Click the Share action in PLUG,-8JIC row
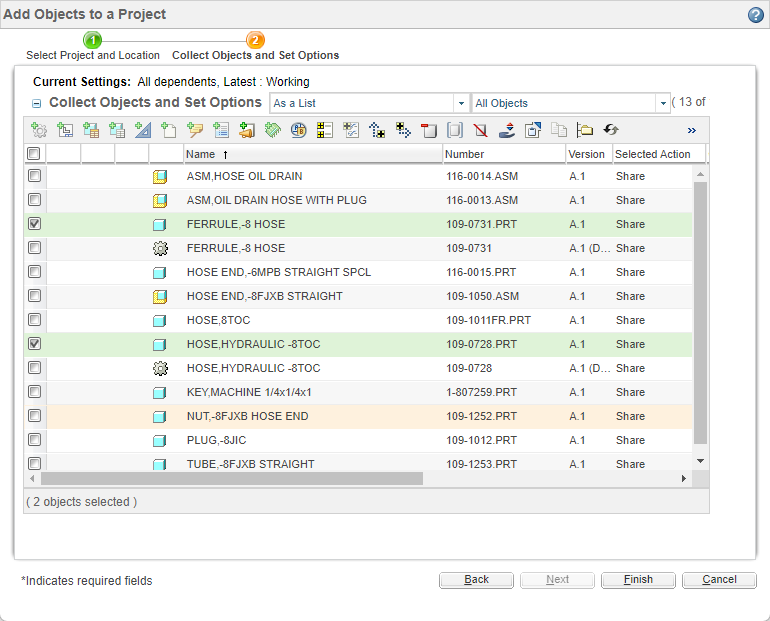The height and width of the screenshot is (621, 770). pos(630,440)
